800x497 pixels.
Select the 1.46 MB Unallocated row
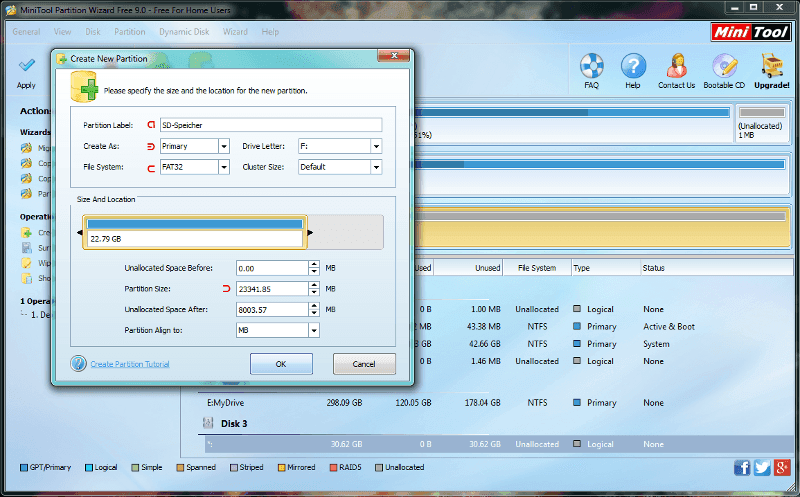pos(604,361)
